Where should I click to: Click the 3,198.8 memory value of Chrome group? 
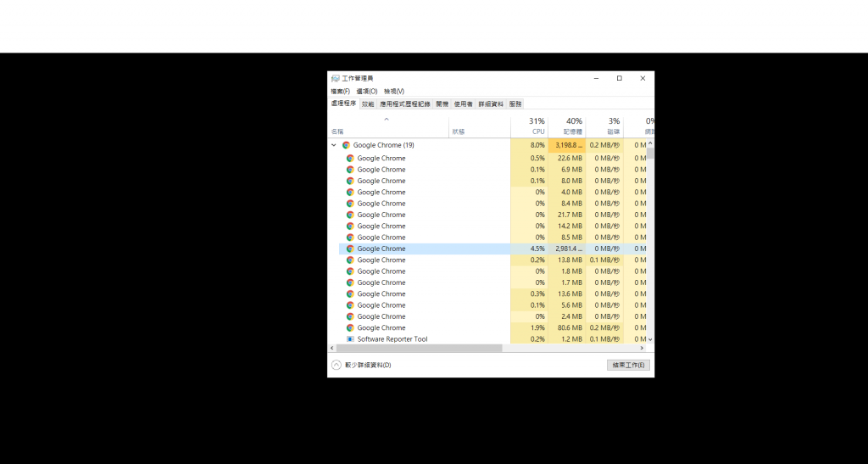(567, 145)
